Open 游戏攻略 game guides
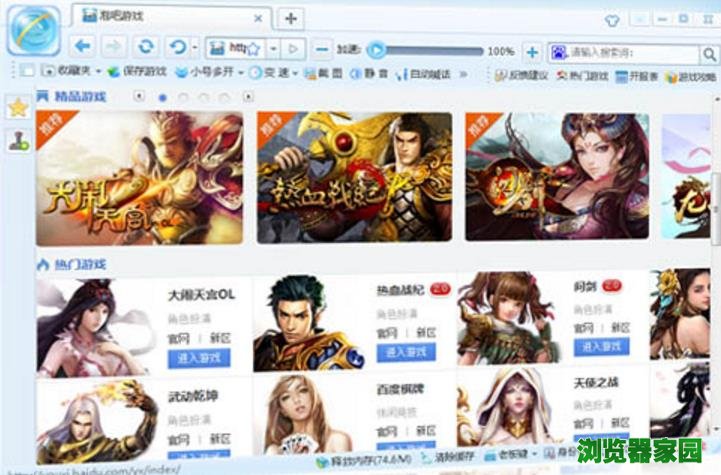This screenshot has height=475, width=721. click(691, 77)
